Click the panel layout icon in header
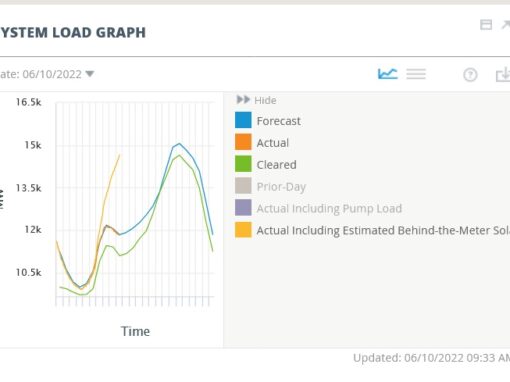This screenshot has width=510, height=382. click(486, 25)
